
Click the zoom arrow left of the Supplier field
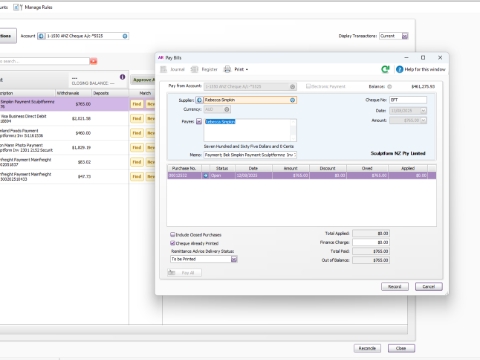tap(199, 100)
